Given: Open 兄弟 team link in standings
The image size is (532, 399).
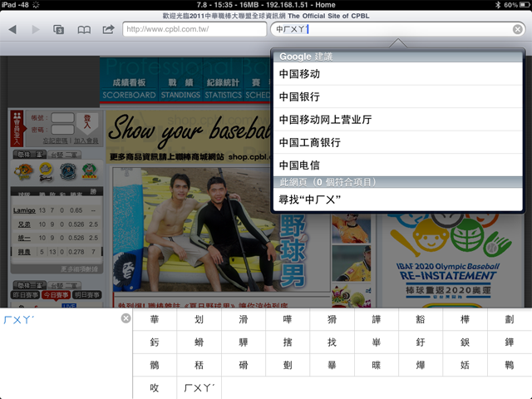Looking at the screenshot, I should pos(24,224).
